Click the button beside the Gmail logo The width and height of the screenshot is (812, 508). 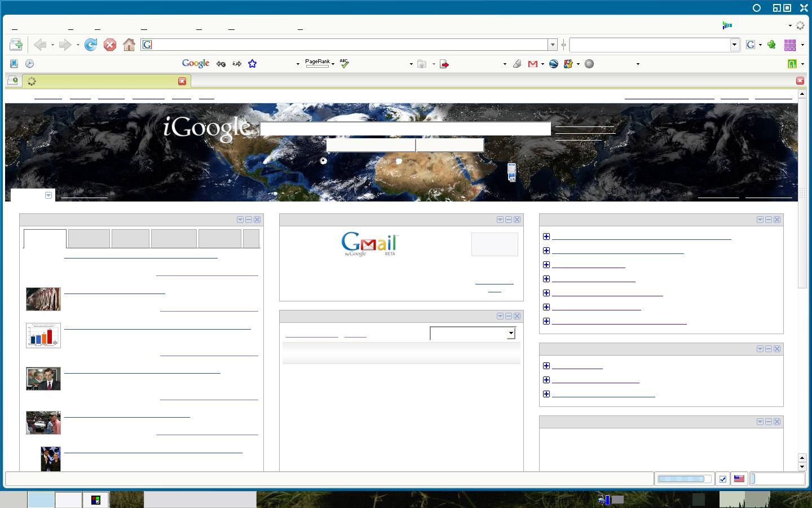point(495,244)
